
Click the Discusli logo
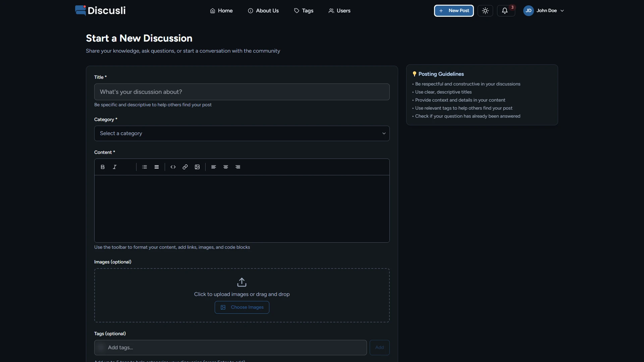[x=100, y=10]
